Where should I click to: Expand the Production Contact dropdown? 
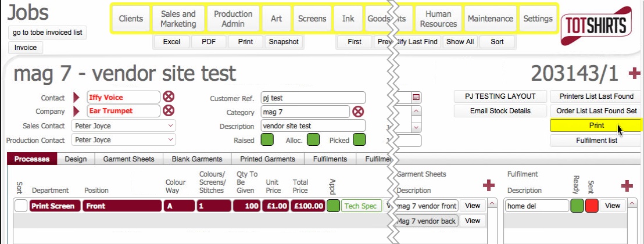click(x=170, y=139)
